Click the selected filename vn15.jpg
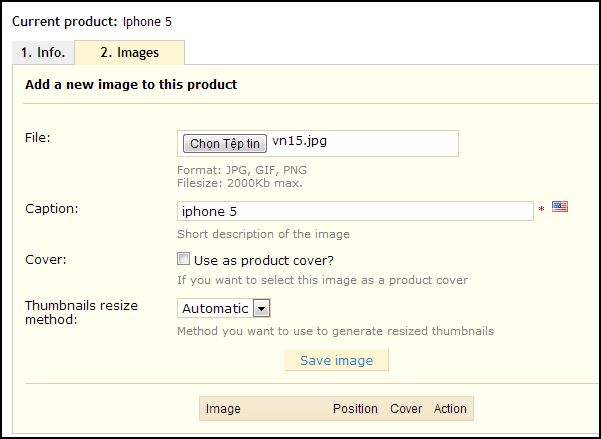The height and width of the screenshot is (439, 601). coord(300,142)
